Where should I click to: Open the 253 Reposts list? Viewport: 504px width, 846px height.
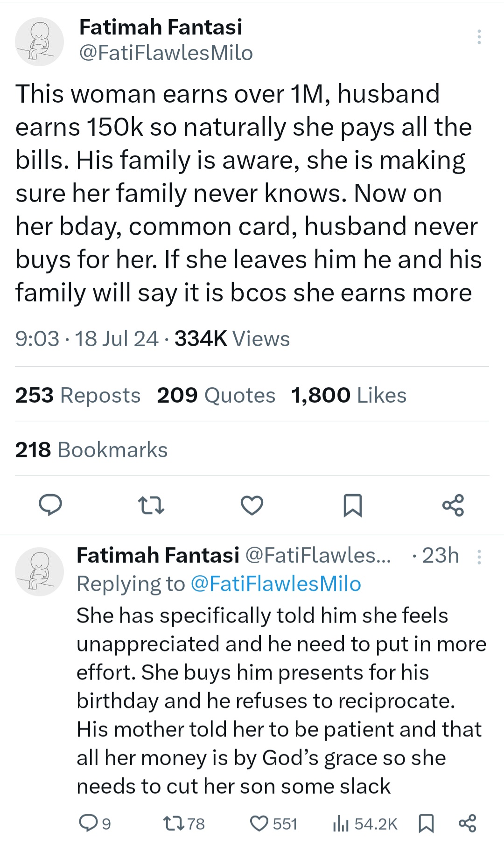(x=78, y=395)
